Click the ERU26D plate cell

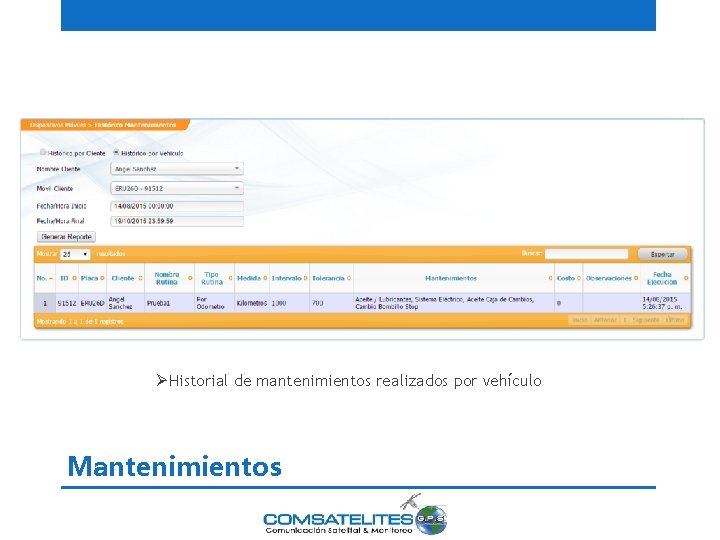click(92, 303)
